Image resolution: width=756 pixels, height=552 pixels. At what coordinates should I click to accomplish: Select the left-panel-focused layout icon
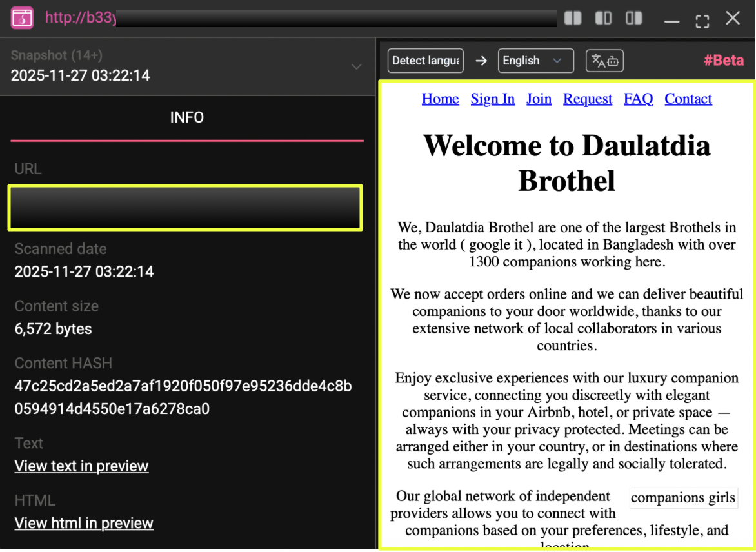(x=603, y=18)
